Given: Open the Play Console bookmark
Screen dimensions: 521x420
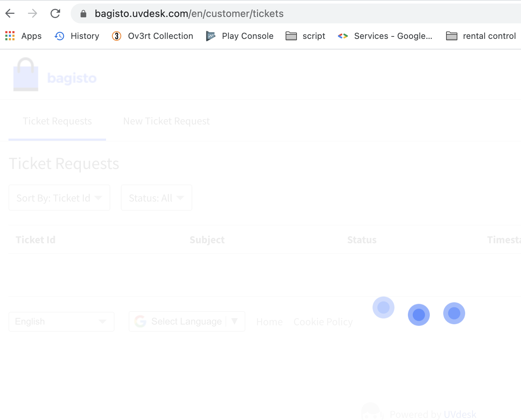Looking at the screenshot, I should coord(240,36).
